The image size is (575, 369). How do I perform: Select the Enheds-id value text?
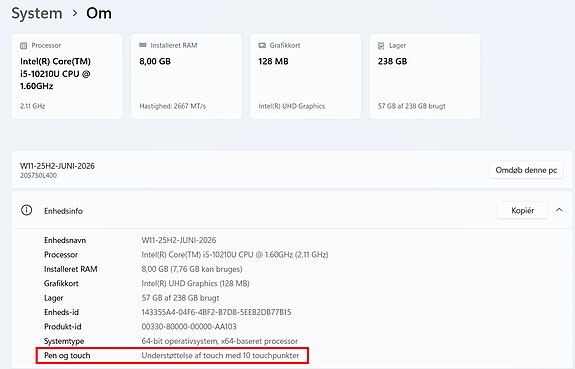click(216, 313)
